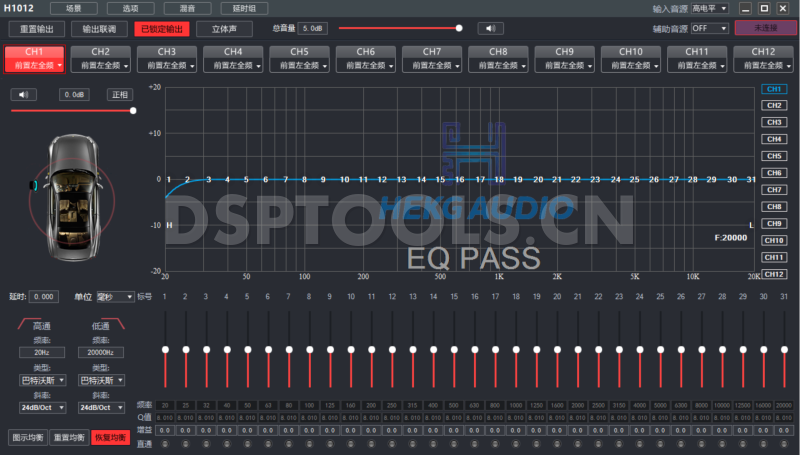Enable 直通 bypass for band 22
The width and height of the screenshot is (800, 455).
point(598,444)
